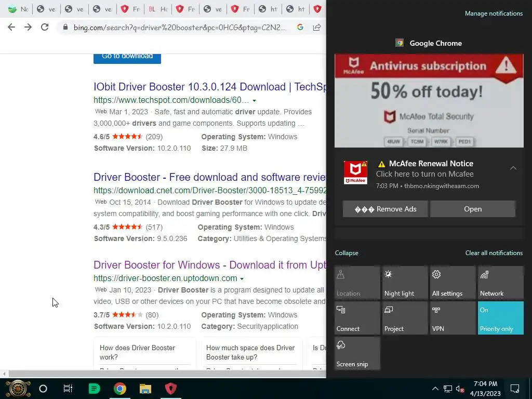Switch to the BL tab
532x399 pixels.
click(x=158, y=9)
